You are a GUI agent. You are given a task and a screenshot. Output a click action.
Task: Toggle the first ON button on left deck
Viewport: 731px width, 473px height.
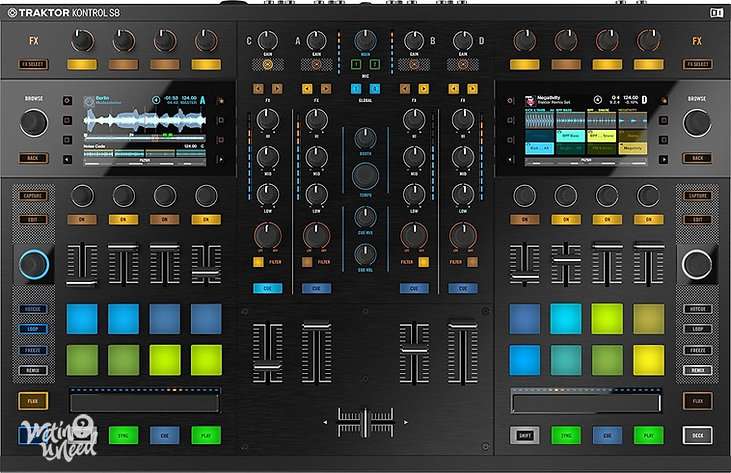coord(82,219)
